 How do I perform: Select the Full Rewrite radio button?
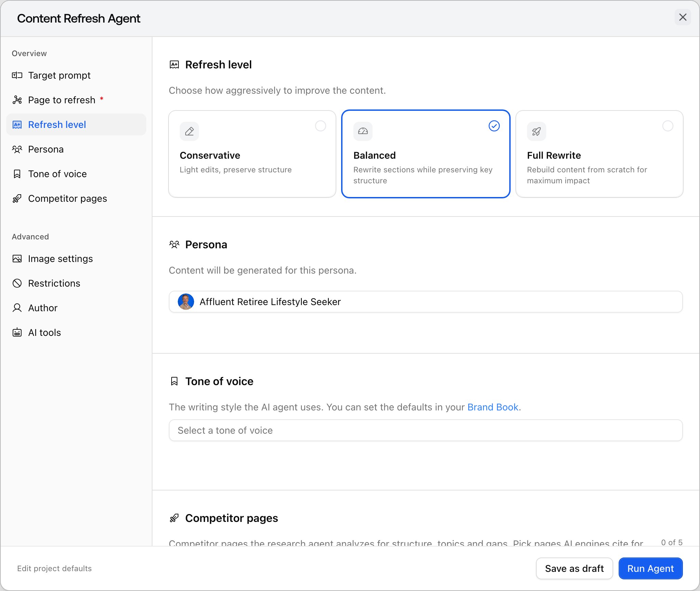point(668,126)
